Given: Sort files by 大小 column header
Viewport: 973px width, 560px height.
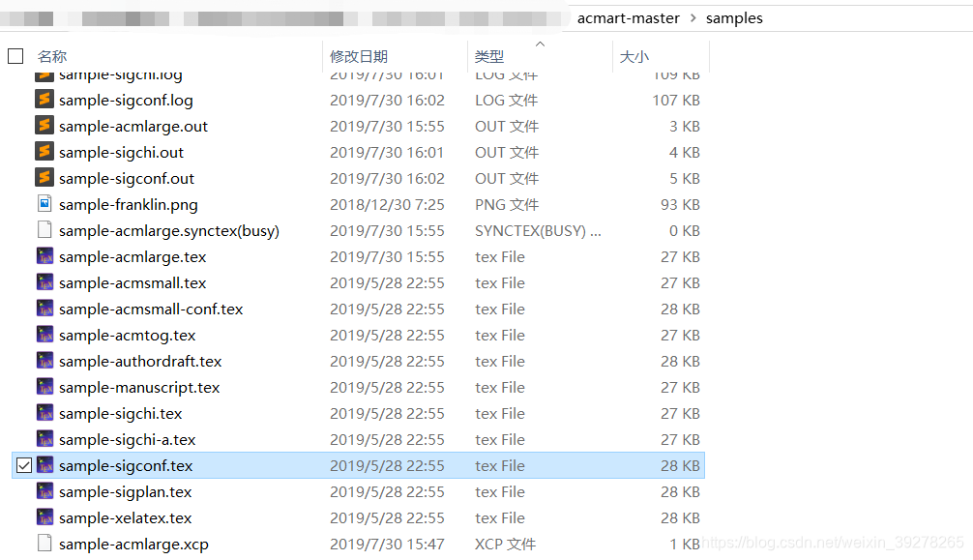Looking at the screenshot, I should 634,56.
